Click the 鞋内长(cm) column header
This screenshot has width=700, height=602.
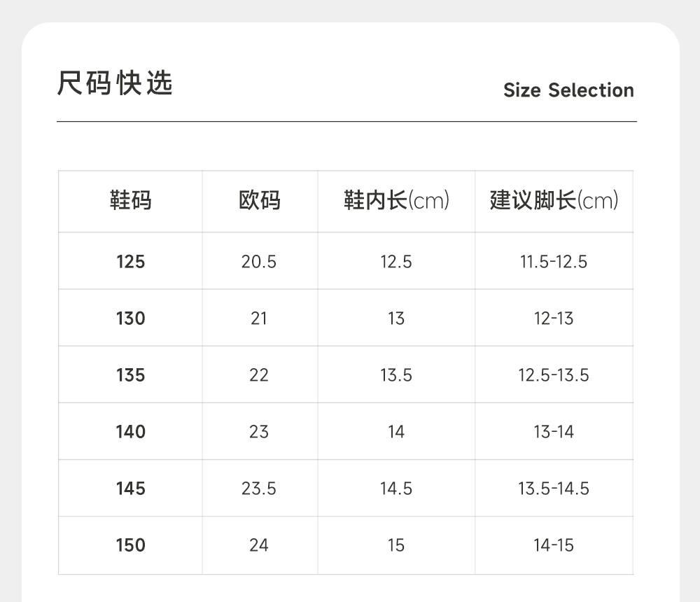click(396, 201)
